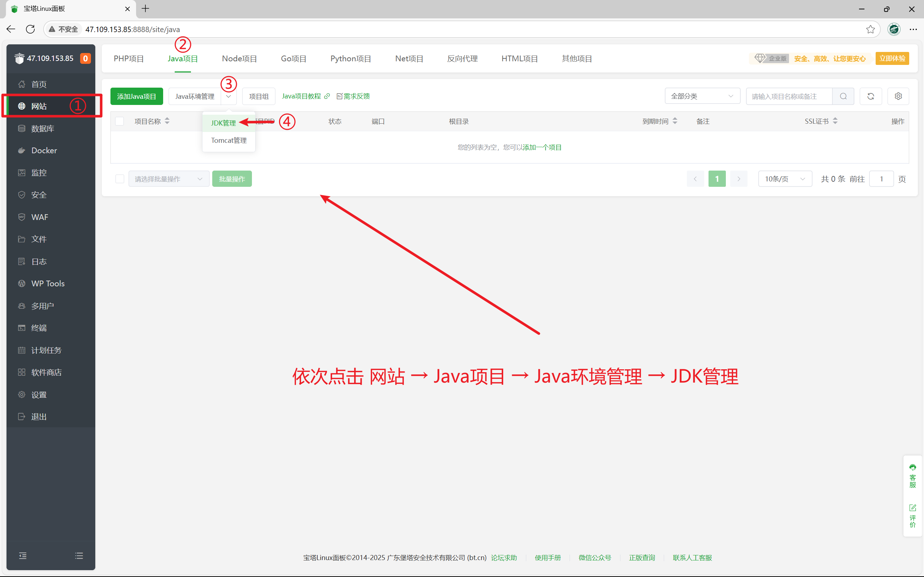Refresh the project list

(871, 96)
